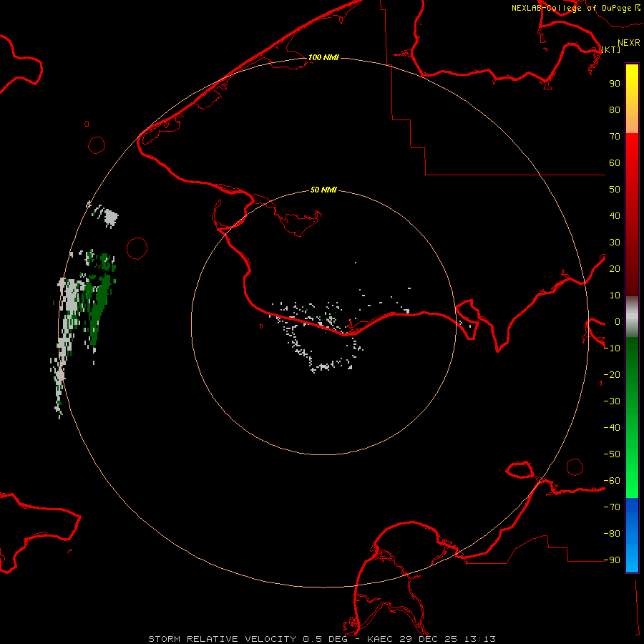Click the '-90' value on the velocity scale
The width and height of the screenshot is (644, 644).
tap(612, 560)
